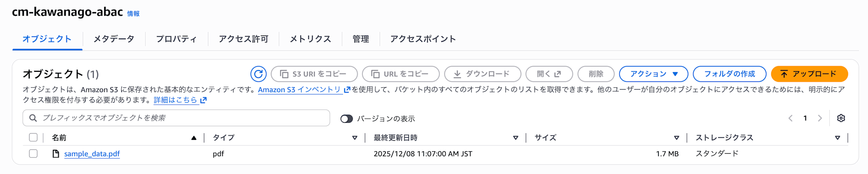
Task: Open the アクセス許可 tab
Action: click(x=243, y=39)
